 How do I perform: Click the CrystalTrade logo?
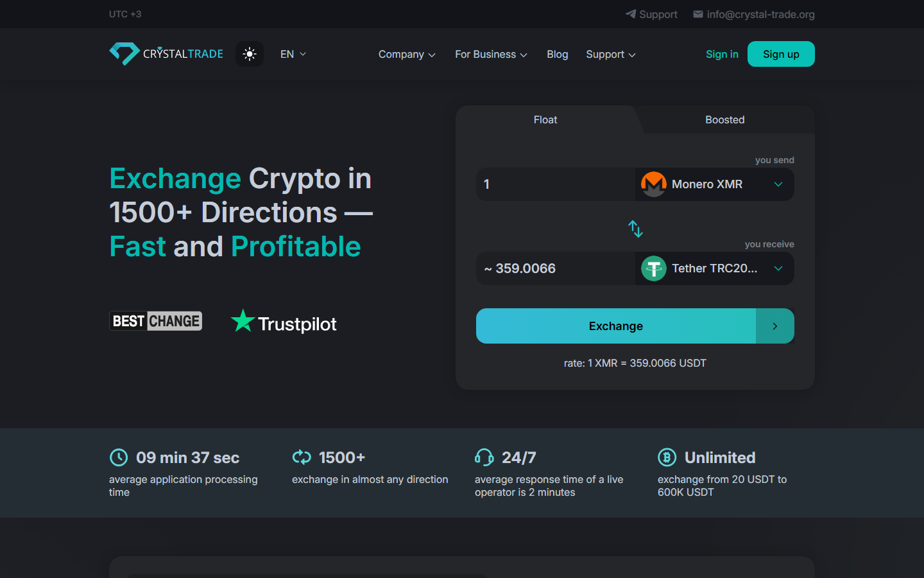coord(166,54)
